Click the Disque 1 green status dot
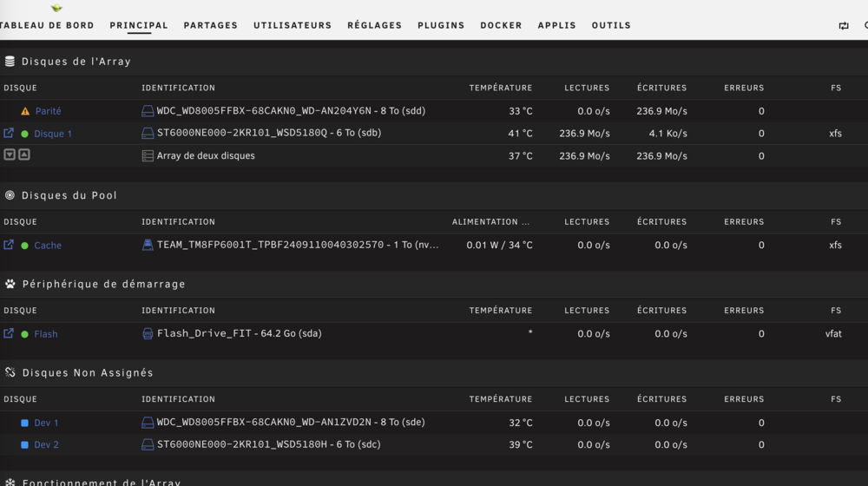The height and width of the screenshot is (486, 868). pos(25,134)
